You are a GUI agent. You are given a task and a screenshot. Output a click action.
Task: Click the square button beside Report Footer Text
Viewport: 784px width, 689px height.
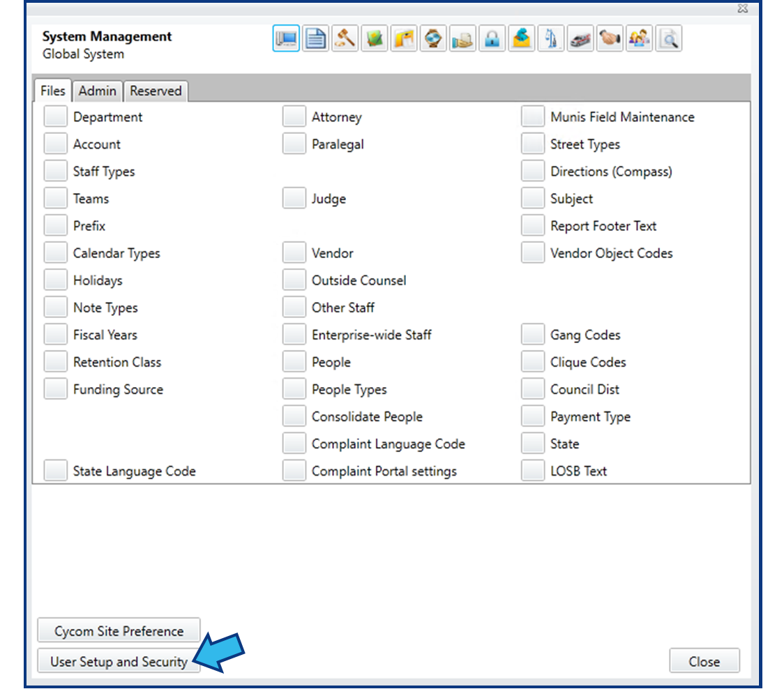[533, 225]
